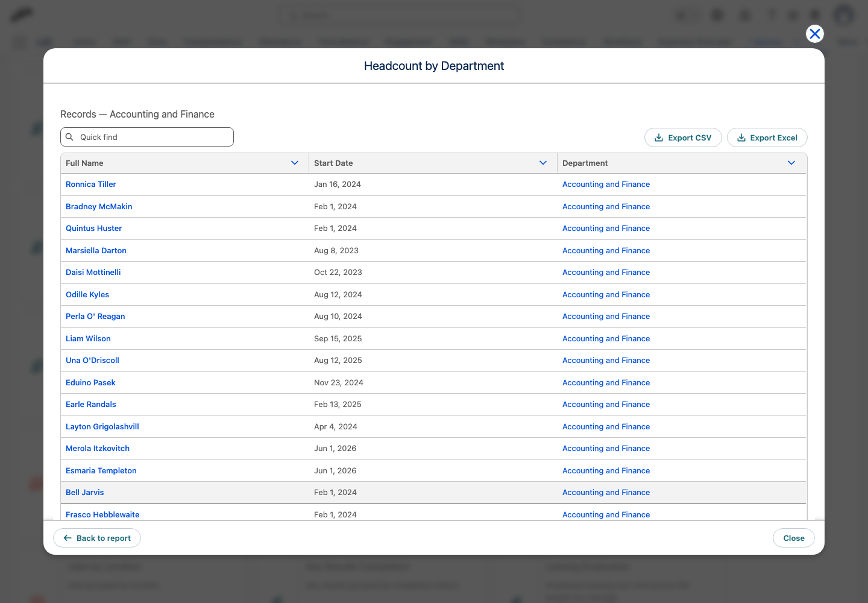This screenshot has width=868, height=603.
Task: Open Frasco Hebblewaite's record
Action: point(102,514)
